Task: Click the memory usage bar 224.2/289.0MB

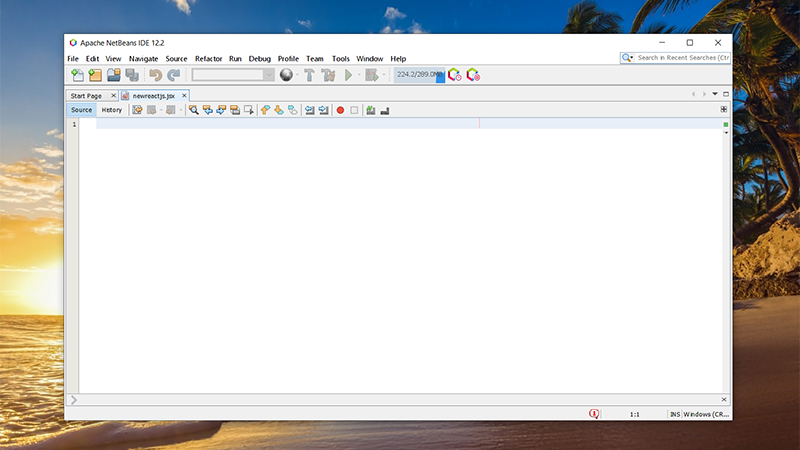Action: 419,74
